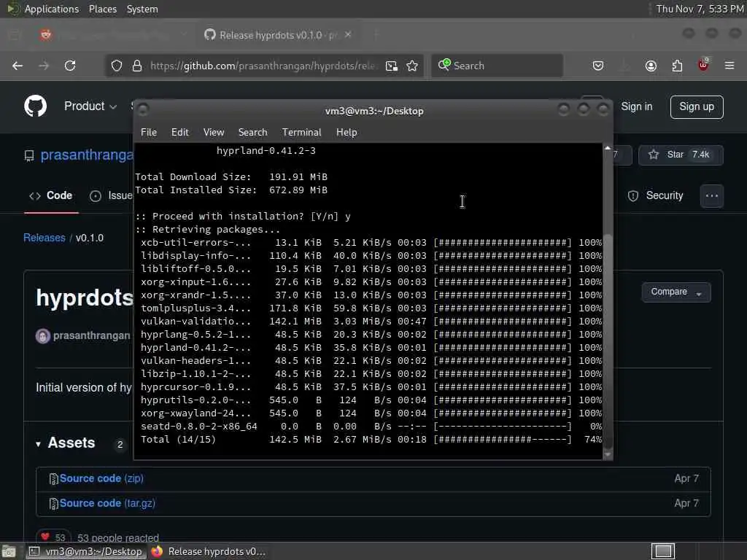
Task: Go back using Firefox back arrow
Action: coord(18,66)
